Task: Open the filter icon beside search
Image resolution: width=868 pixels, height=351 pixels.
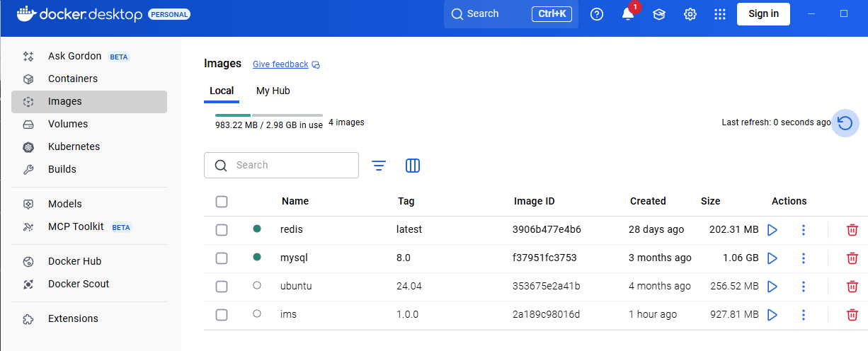Action: click(379, 166)
